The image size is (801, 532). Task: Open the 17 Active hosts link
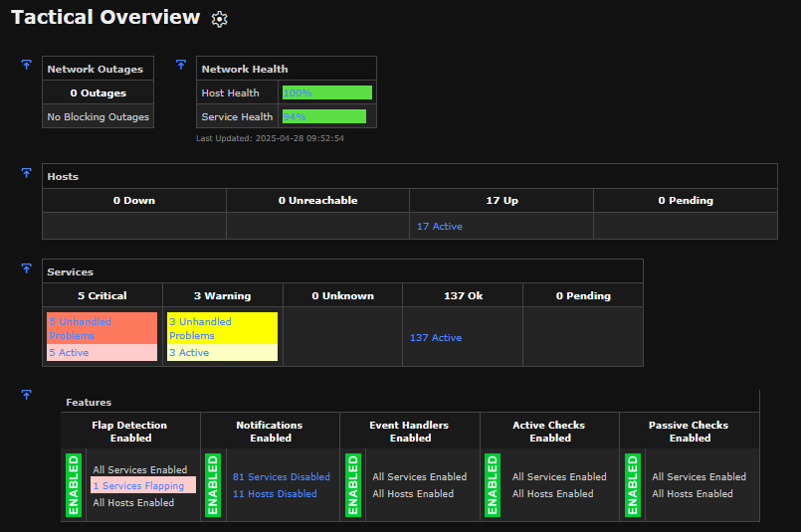click(x=439, y=227)
